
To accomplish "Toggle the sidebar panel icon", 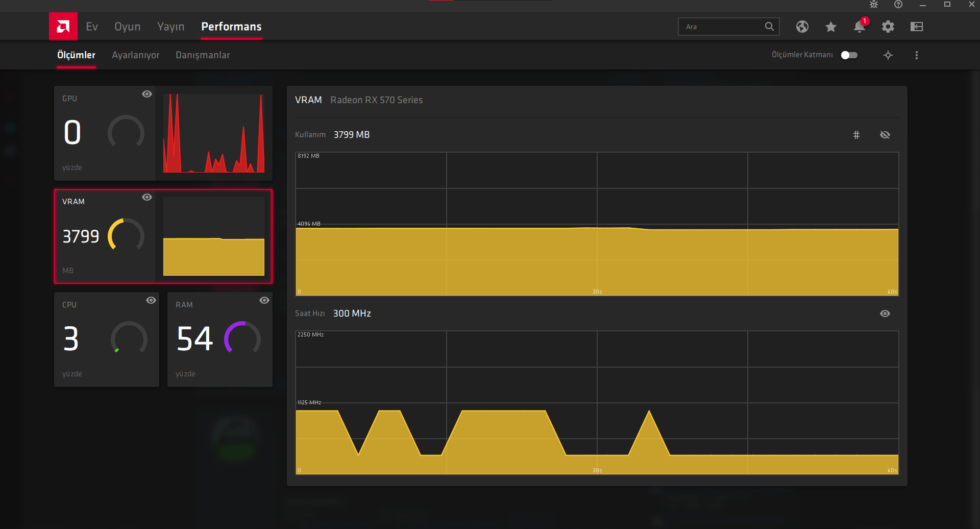I will (917, 27).
